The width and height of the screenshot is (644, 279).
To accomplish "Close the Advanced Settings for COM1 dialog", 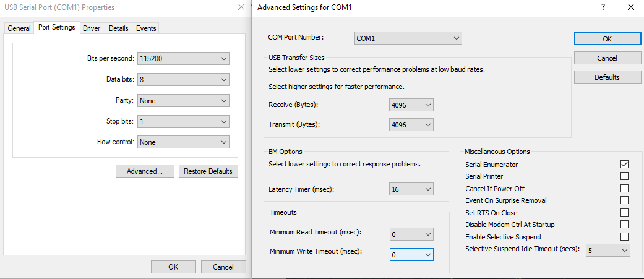I will [x=630, y=7].
